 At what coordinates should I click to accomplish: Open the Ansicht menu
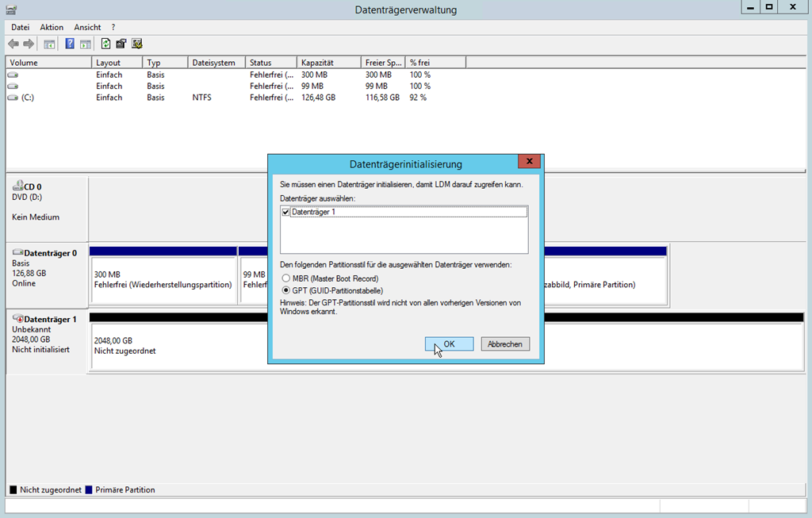tap(87, 27)
